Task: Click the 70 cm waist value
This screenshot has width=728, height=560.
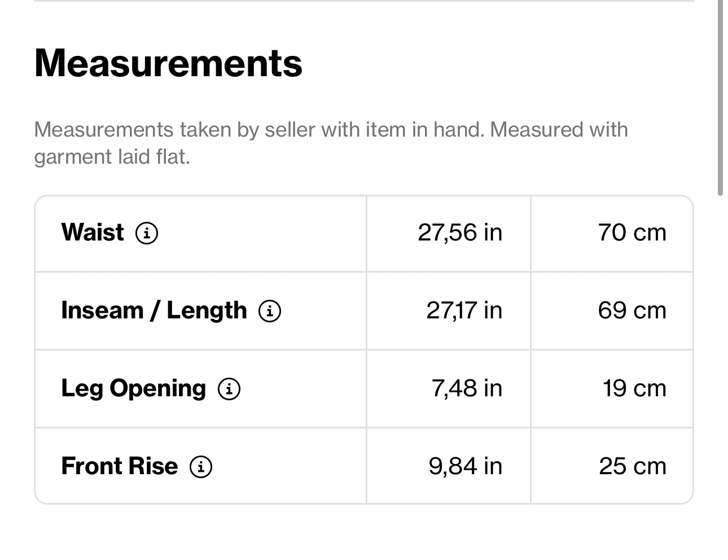Action: coord(632,233)
